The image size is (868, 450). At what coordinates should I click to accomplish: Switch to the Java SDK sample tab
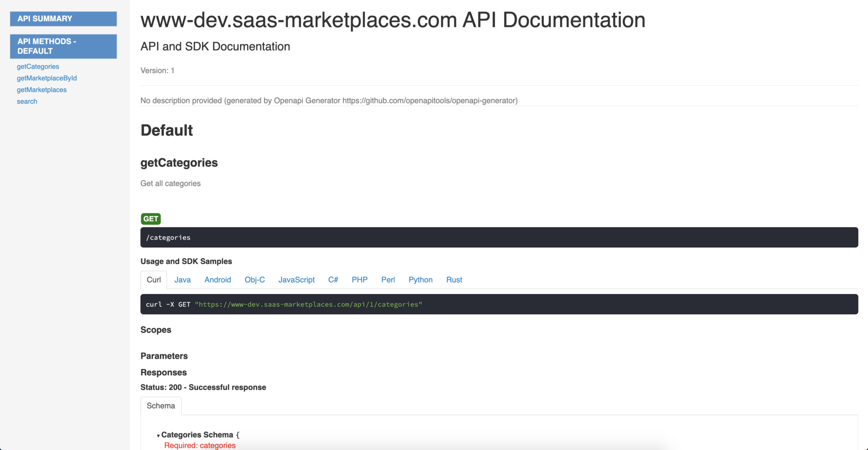(x=182, y=280)
